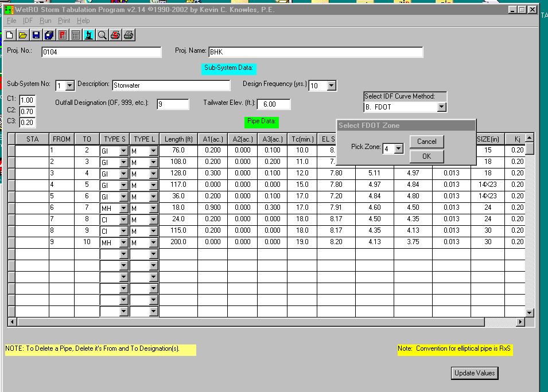
Task: Click the table's vertical scroll up arrow
Action: 530,138
